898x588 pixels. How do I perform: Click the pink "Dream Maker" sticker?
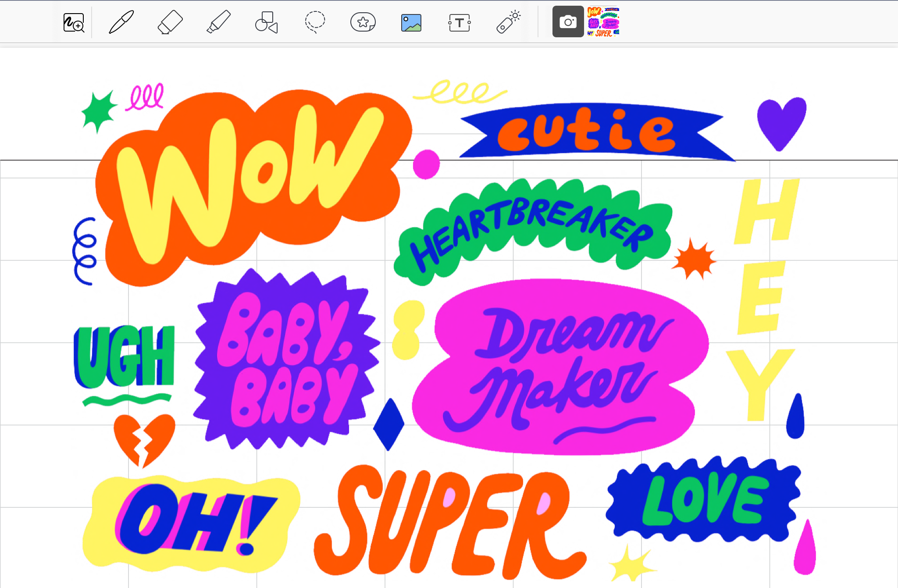coord(561,368)
